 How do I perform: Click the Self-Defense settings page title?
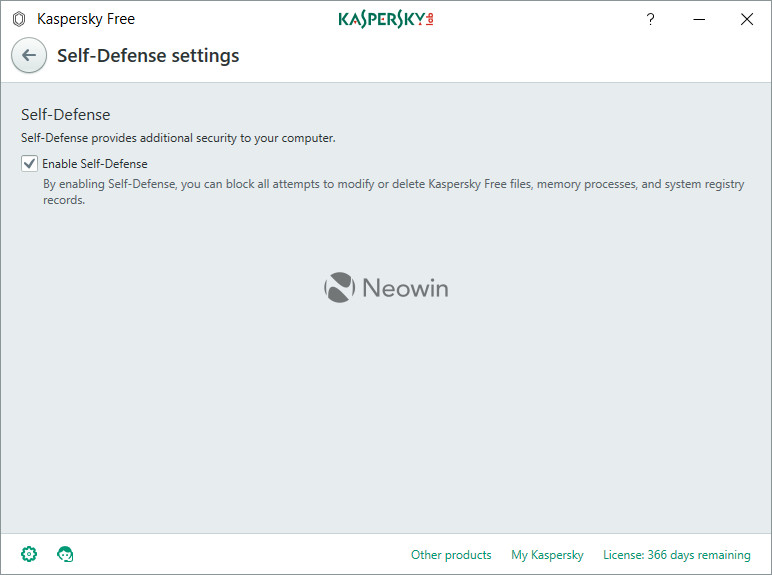point(148,56)
